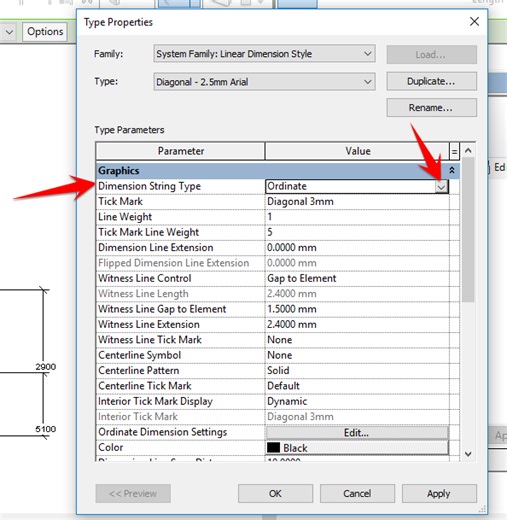507x520 pixels.
Task: Select the Tick Mark value Diagonal 3mm
Action: [x=357, y=202]
